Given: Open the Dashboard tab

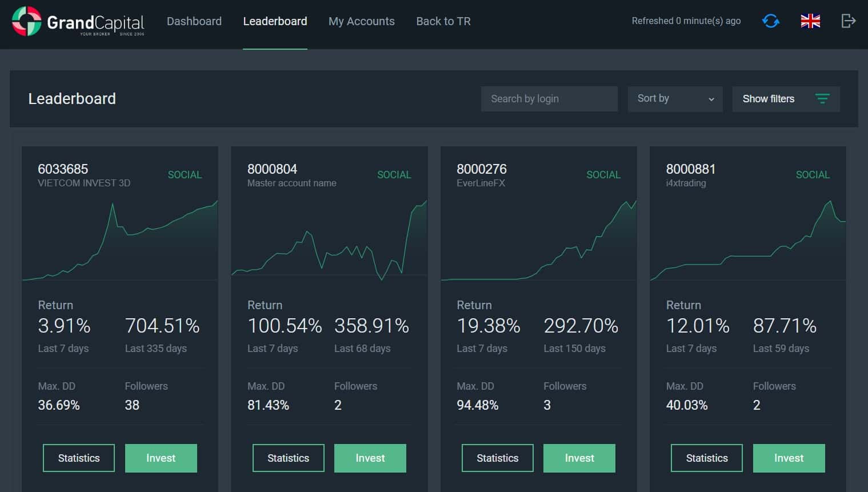Looking at the screenshot, I should coord(194,21).
